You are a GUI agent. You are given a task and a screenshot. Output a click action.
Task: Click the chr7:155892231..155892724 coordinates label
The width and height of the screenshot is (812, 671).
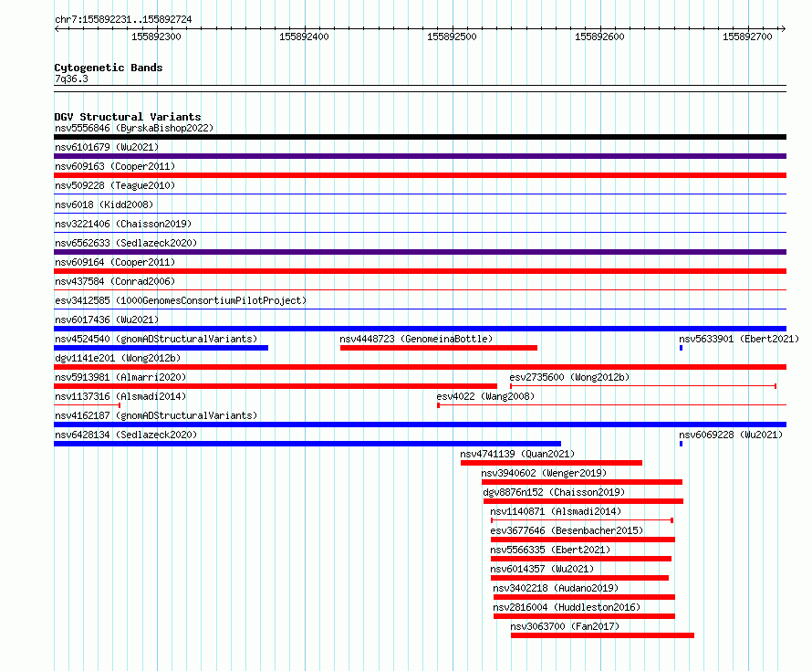[x=123, y=19]
